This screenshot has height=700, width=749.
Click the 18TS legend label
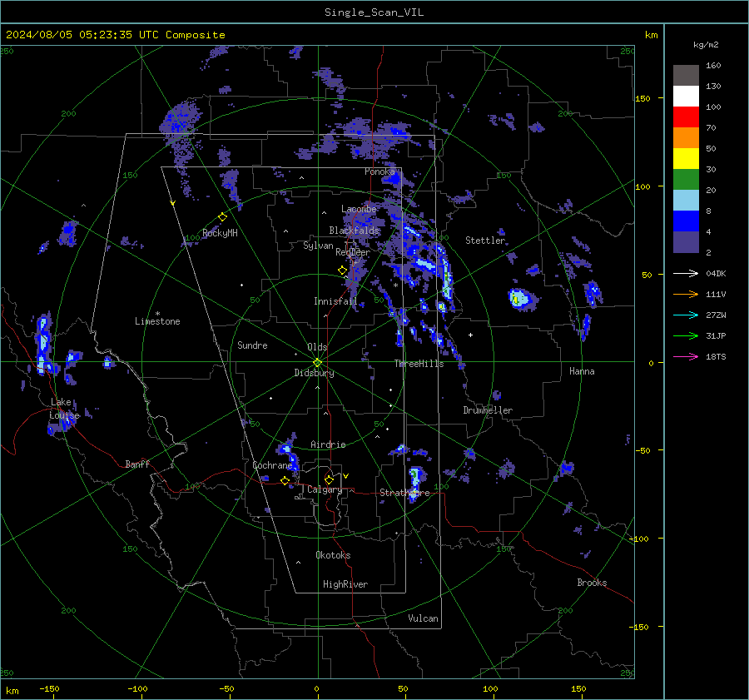(x=716, y=357)
